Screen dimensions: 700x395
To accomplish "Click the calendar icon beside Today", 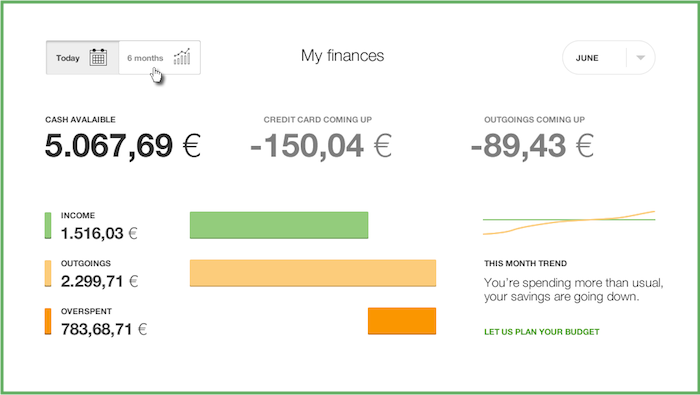I will [98, 58].
